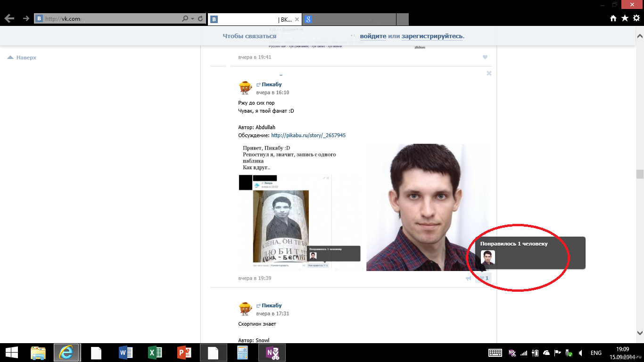Refresh the page with the reload icon

[x=201, y=19]
